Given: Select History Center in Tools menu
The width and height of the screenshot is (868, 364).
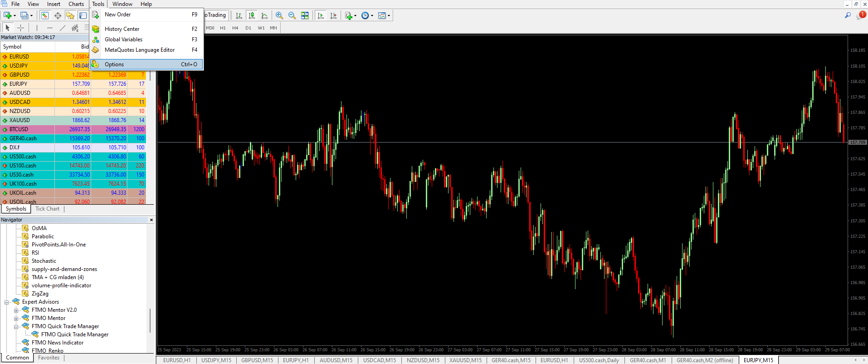Looking at the screenshot, I should tap(146, 29).
